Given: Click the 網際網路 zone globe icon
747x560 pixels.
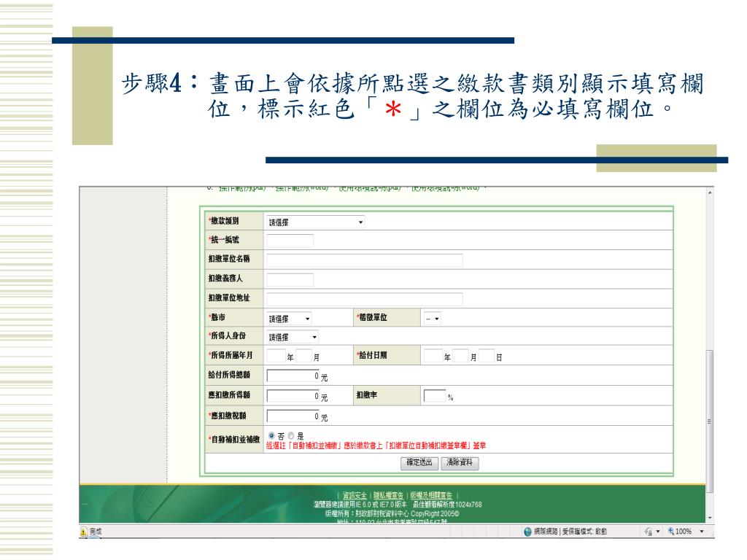Looking at the screenshot, I should pos(527,532).
